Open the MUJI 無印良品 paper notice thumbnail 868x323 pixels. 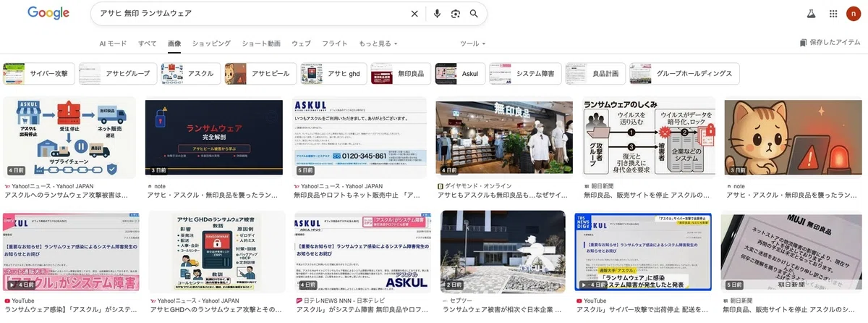click(x=792, y=251)
